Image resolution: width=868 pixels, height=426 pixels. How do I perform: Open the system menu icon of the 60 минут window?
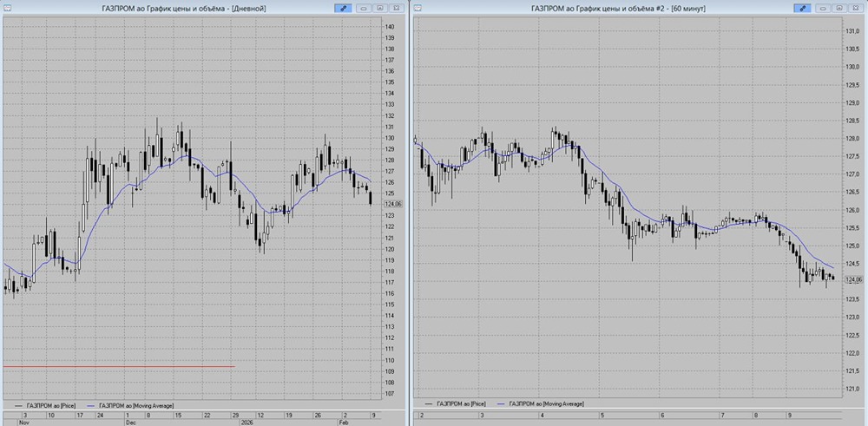coord(418,8)
